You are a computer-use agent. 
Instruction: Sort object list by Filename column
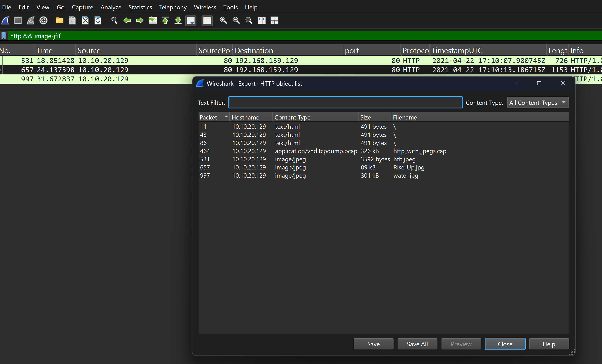pos(480,117)
